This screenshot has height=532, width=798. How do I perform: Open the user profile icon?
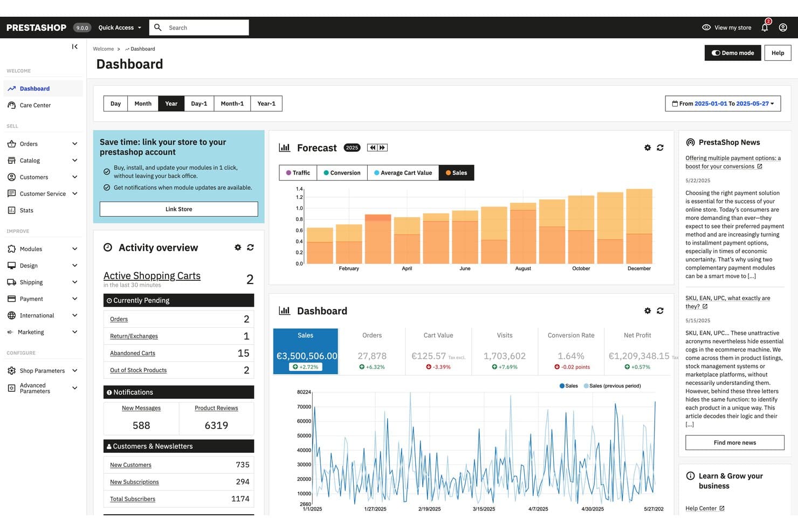click(x=783, y=27)
